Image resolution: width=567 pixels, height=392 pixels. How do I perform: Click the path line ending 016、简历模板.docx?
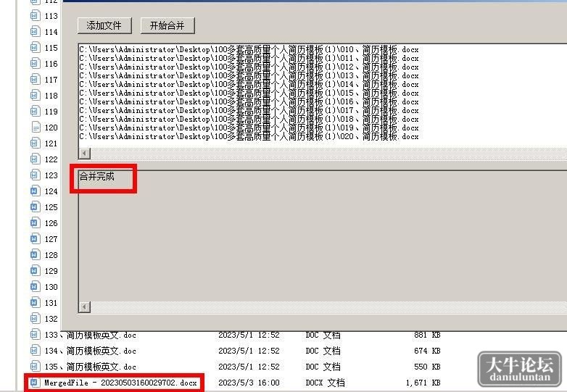(249, 101)
